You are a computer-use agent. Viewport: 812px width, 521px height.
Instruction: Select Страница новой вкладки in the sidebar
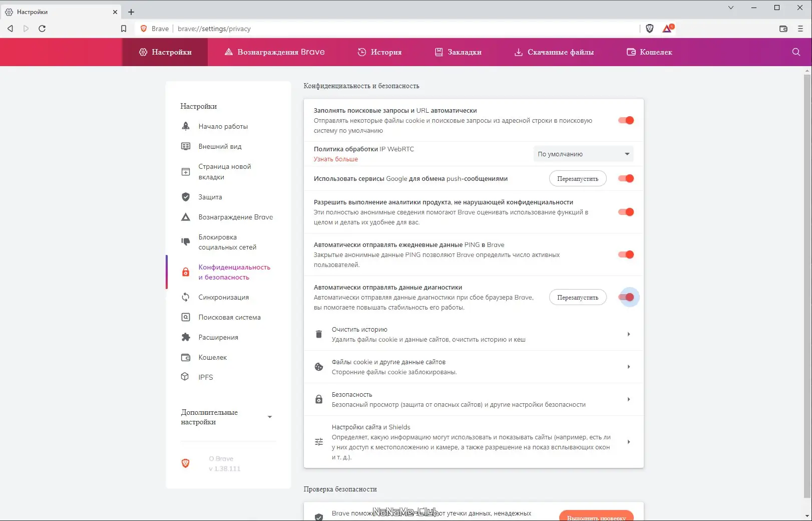(x=225, y=172)
